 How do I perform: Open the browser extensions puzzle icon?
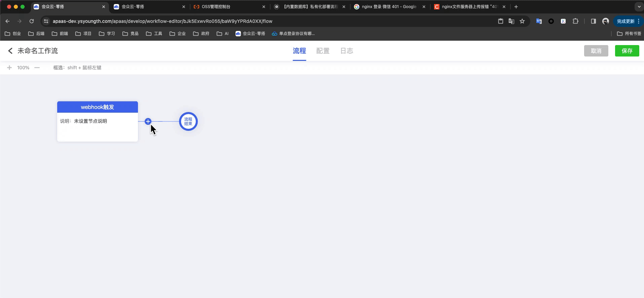[575, 21]
